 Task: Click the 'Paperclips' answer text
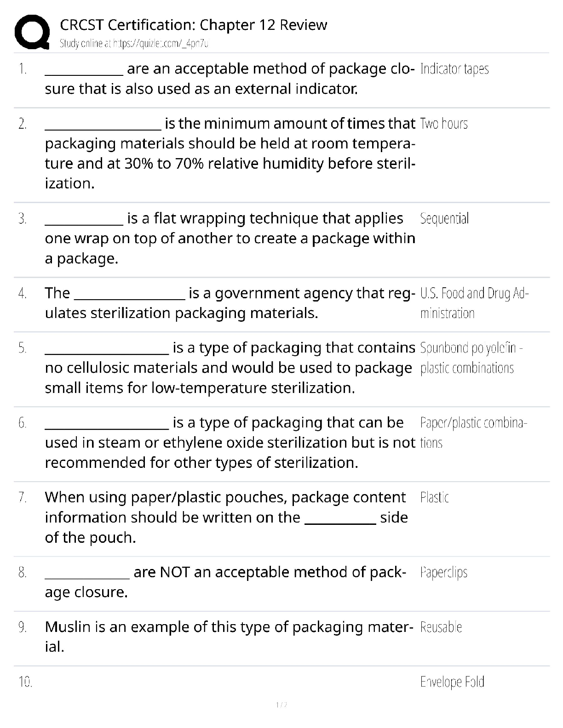coord(443,572)
